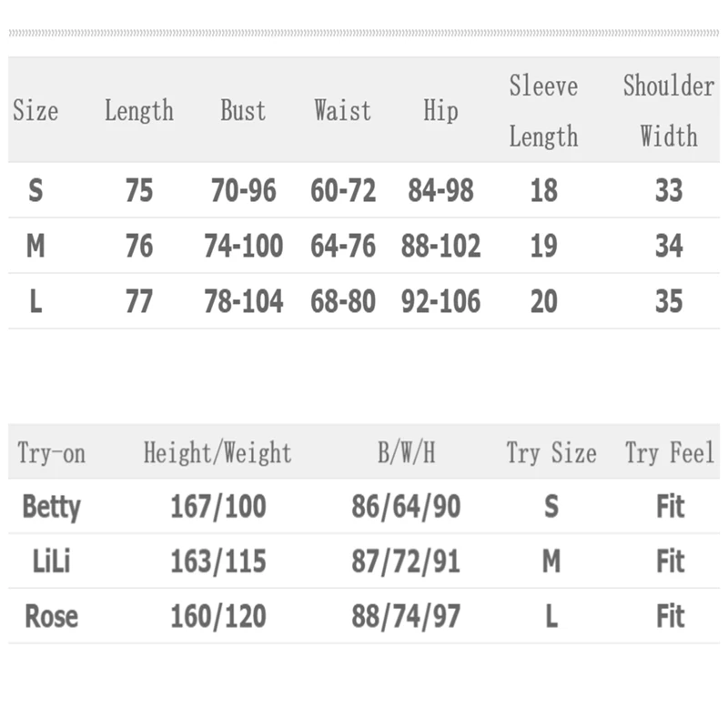Select the Betty try-on row name
This screenshot has width=728, height=728.
51,506
